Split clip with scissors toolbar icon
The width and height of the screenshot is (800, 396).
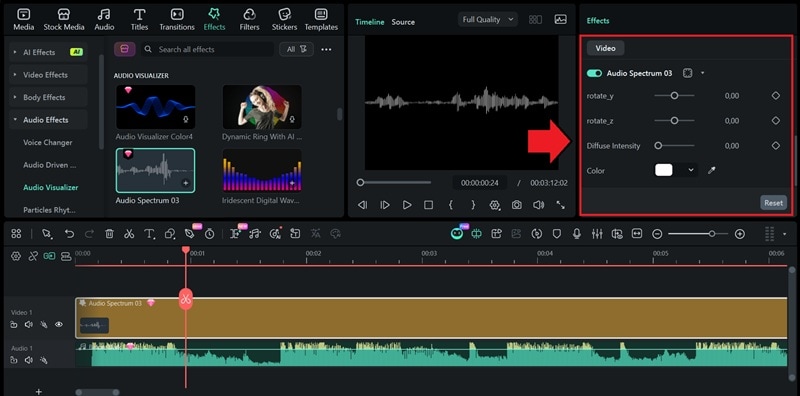tap(129, 234)
